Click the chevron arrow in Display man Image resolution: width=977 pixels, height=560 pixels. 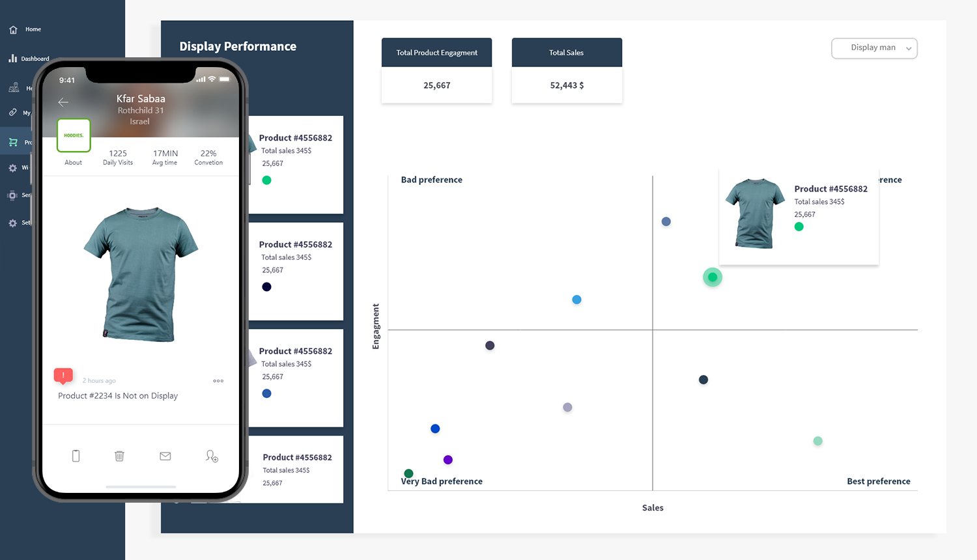[x=909, y=49]
